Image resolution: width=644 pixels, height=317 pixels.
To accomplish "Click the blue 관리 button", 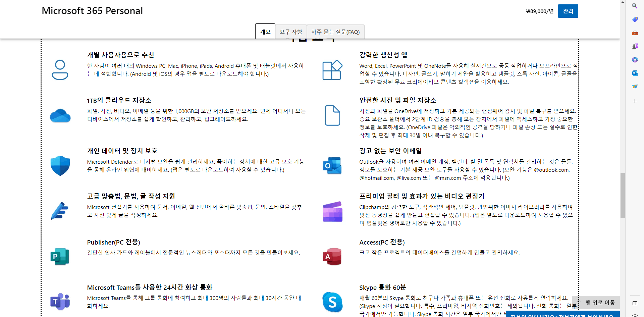I will click(x=568, y=11).
